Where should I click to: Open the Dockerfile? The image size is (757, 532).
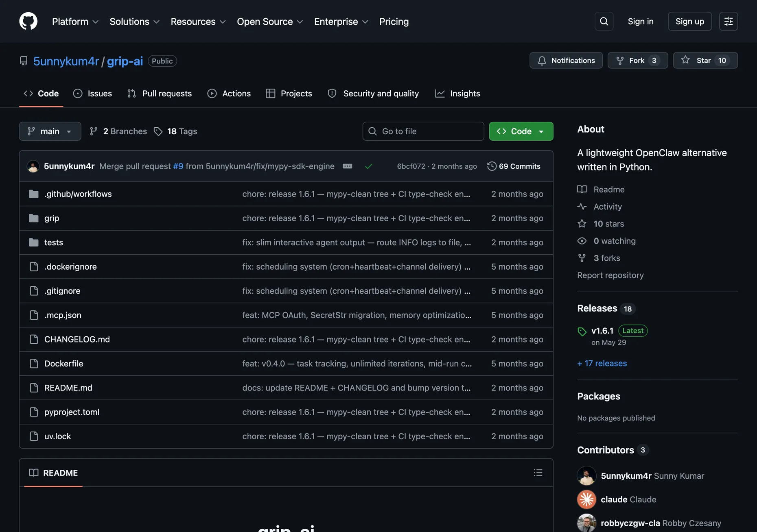(x=63, y=364)
